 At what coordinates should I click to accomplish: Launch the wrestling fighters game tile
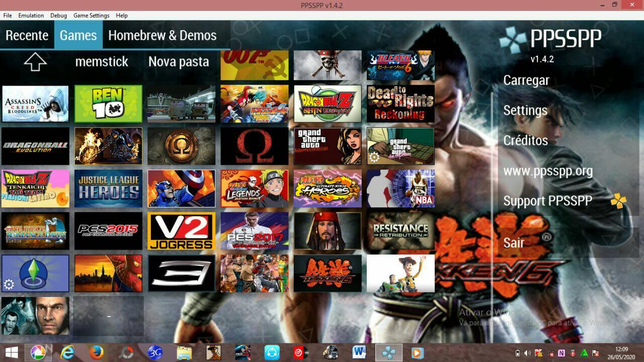pyautogui.click(x=255, y=273)
